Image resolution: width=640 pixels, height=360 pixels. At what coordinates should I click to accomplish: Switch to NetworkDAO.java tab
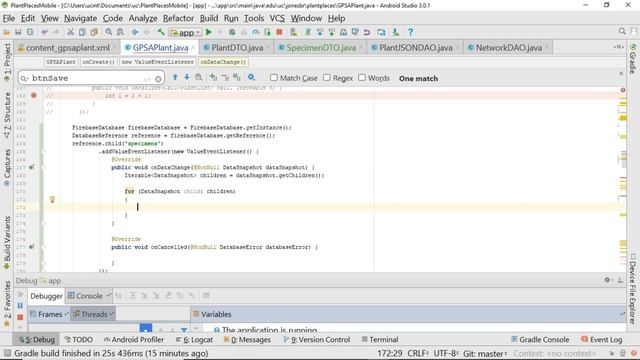(509, 48)
